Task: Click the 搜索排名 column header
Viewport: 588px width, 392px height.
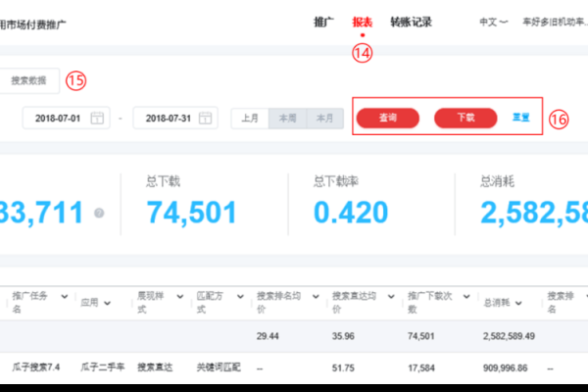Action: (561, 303)
